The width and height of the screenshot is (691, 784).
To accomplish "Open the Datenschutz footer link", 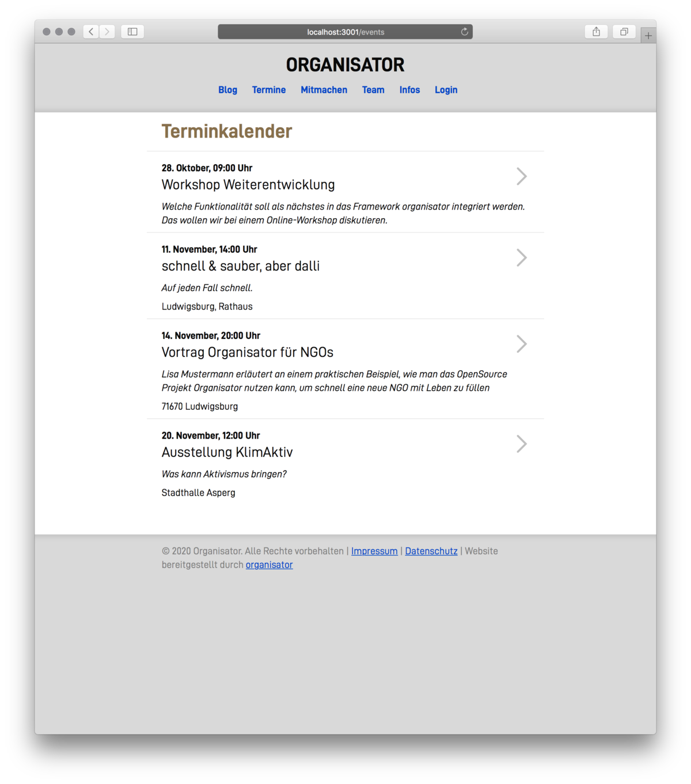I will coord(431,551).
